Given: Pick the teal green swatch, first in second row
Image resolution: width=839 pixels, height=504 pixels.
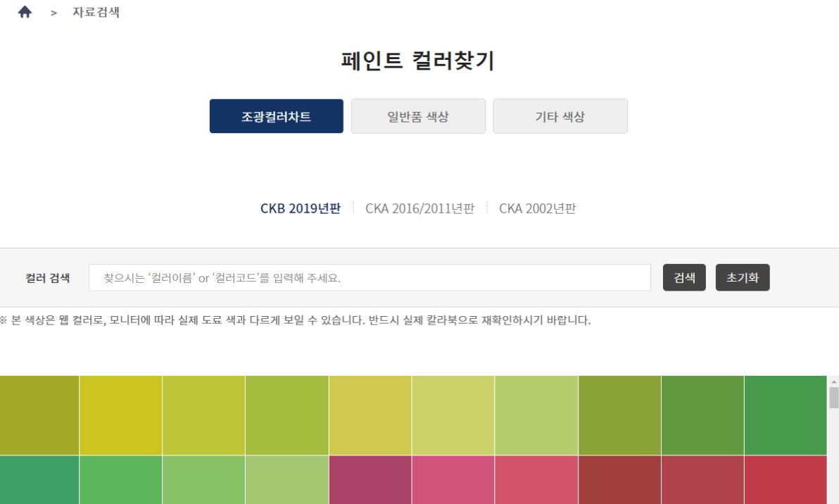Looking at the screenshot, I should (x=39, y=480).
